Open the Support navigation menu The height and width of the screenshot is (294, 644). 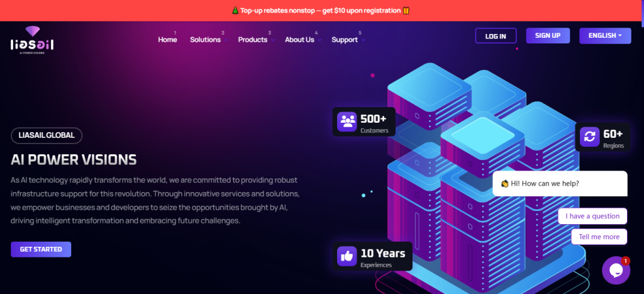347,40
